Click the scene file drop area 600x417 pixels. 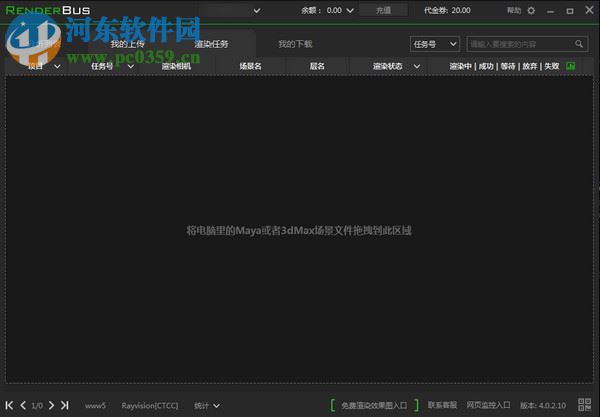click(299, 230)
